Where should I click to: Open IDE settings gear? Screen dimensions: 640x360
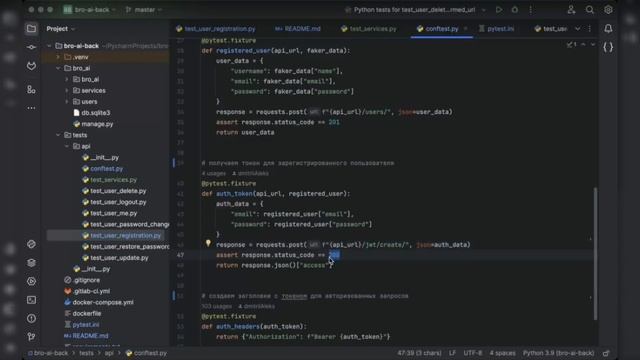point(608,9)
